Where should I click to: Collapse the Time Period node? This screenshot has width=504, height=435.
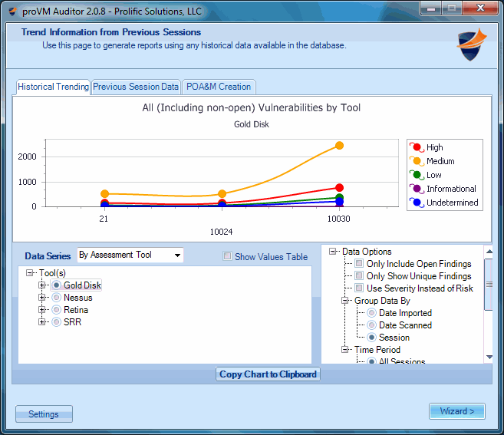(x=345, y=350)
